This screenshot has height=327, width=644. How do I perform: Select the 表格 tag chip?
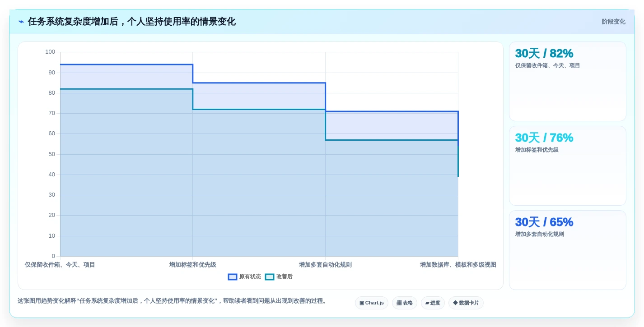coord(405,303)
